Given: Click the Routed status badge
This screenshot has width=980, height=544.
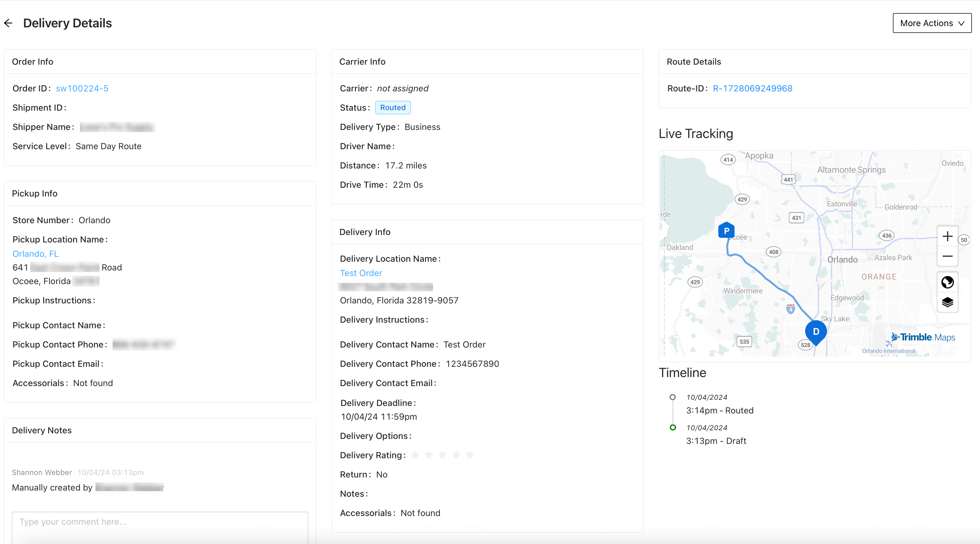Looking at the screenshot, I should (x=393, y=108).
